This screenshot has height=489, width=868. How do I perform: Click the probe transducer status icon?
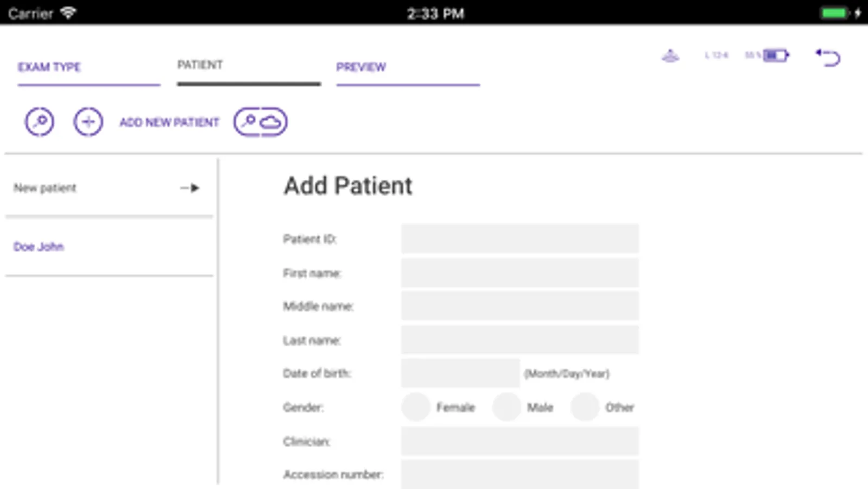[670, 55]
